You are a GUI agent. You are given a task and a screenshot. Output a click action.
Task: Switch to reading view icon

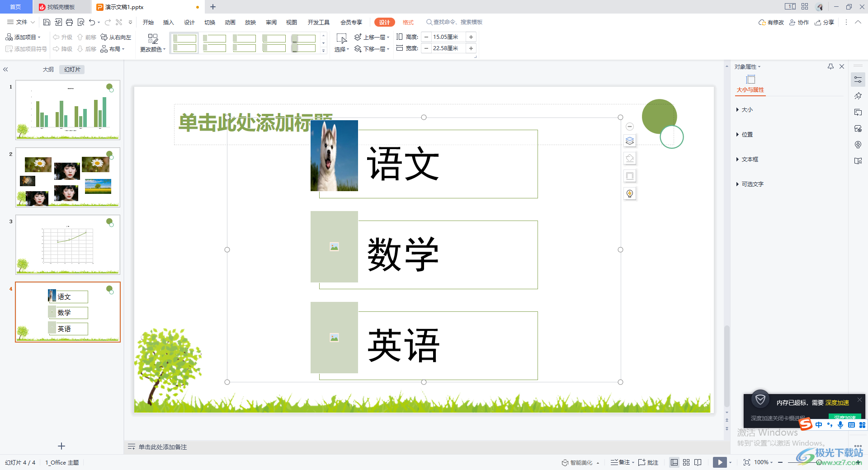pyautogui.click(x=698, y=462)
